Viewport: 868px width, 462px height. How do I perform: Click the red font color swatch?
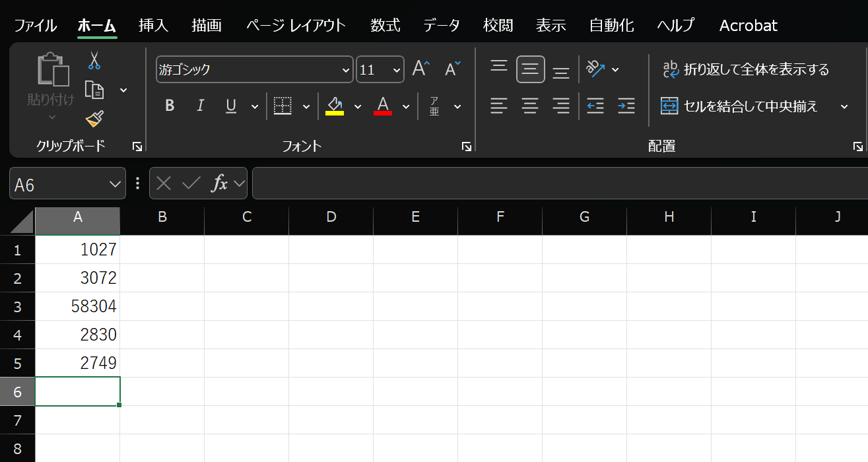[382, 112]
